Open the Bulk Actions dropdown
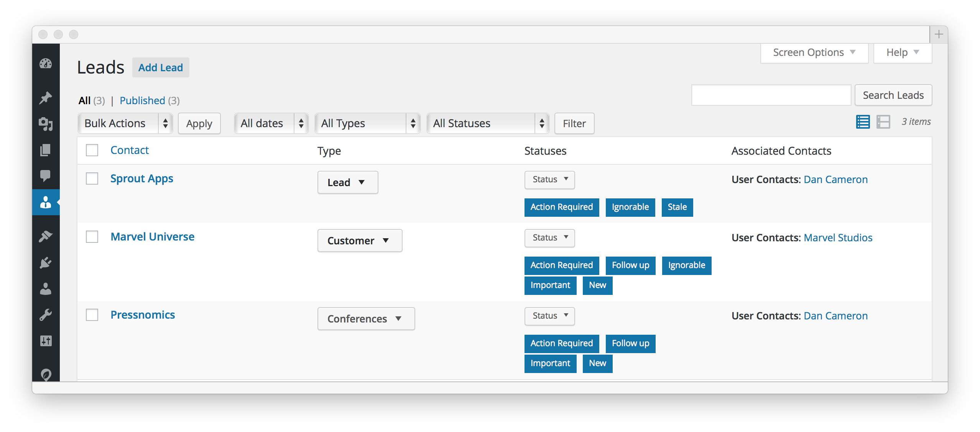 [x=125, y=123]
